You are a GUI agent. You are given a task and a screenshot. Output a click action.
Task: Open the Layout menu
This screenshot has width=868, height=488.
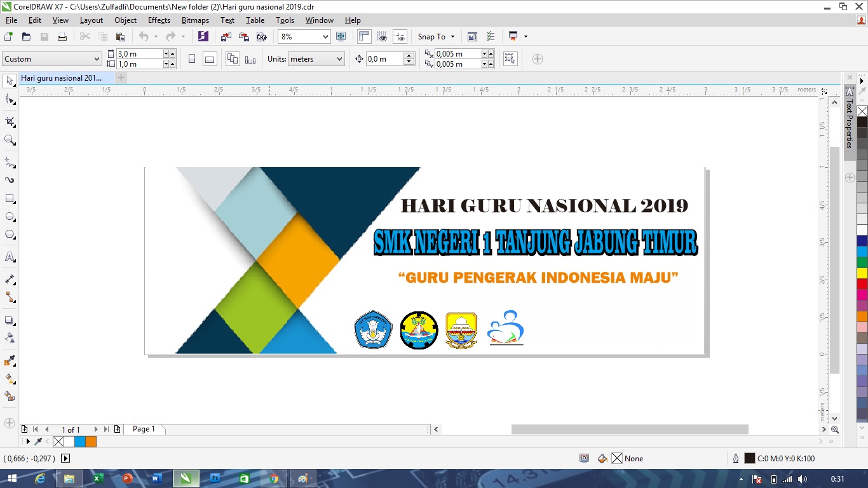(x=92, y=20)
